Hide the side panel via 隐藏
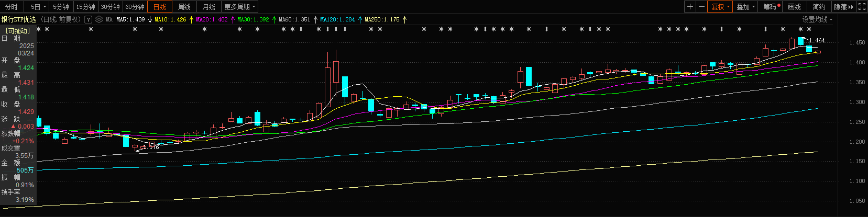868x217 pixels. [843, 7]
